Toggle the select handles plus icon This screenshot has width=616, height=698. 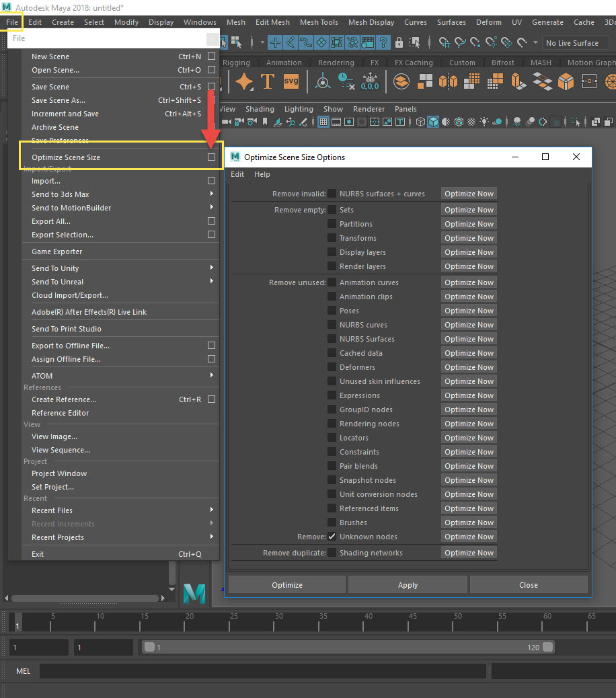tap(276, 43)
